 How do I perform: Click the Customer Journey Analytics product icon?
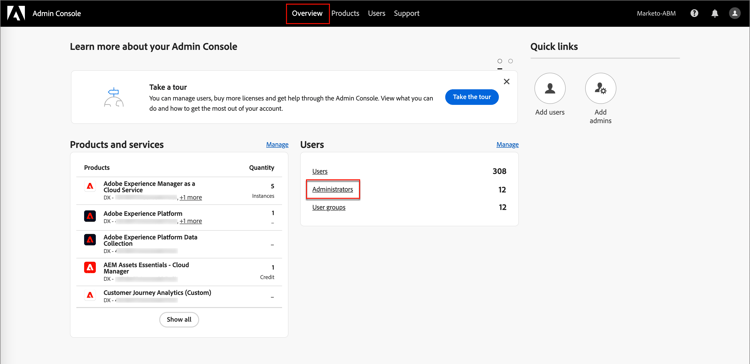point(90,295)
